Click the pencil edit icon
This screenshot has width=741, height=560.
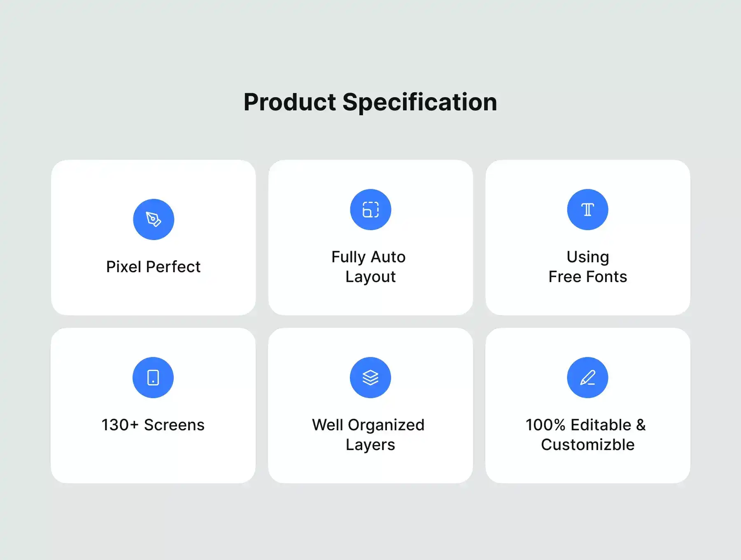tap(587, 378)
